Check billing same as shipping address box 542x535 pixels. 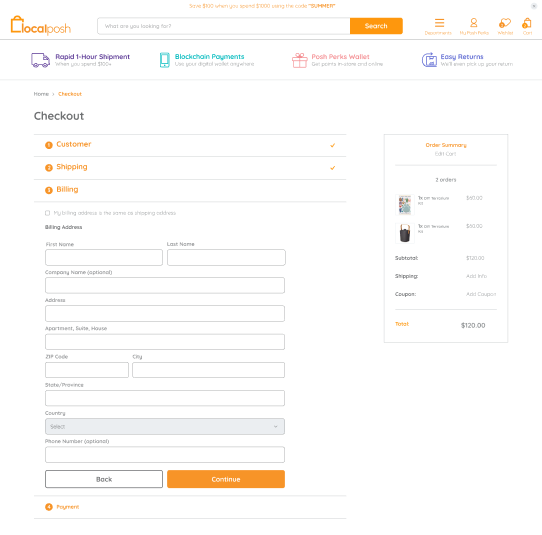48,213
